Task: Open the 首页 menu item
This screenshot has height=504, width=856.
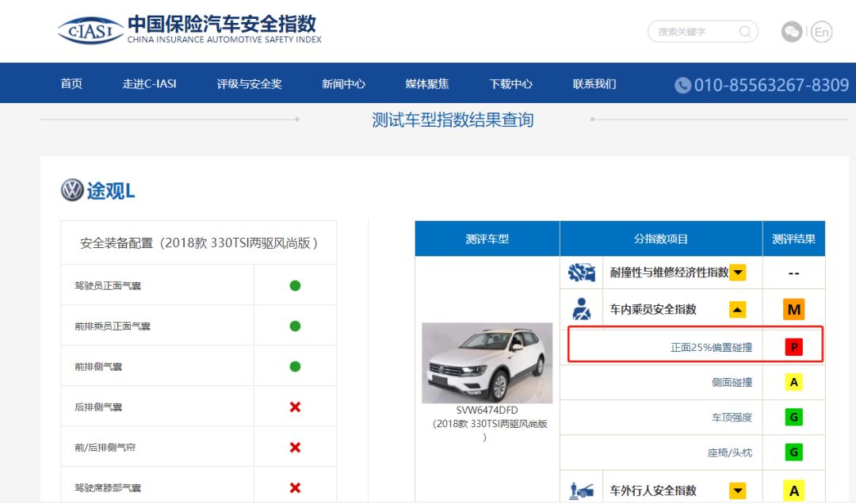Action: pyautogui.click(x=71, y=84)
